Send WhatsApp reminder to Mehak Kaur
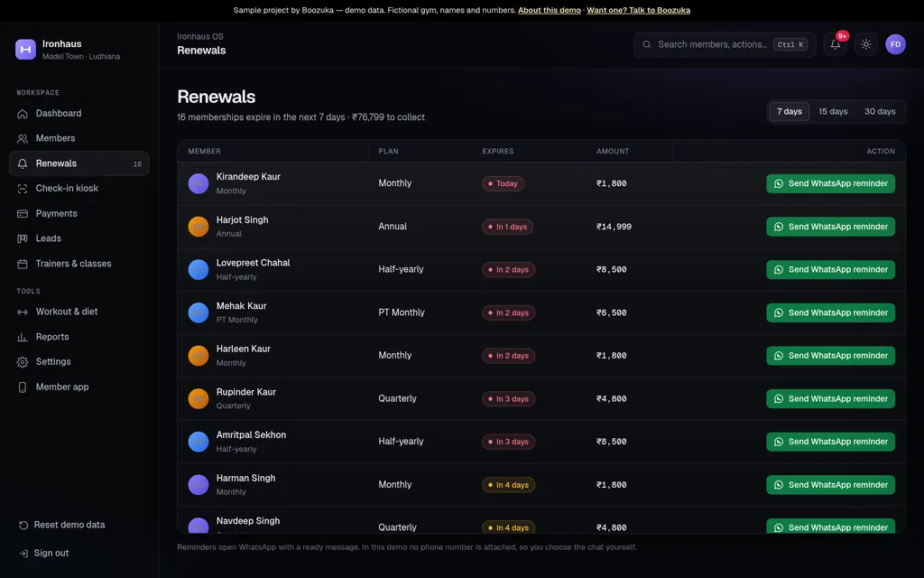924x578 pixels. [830, 312]
